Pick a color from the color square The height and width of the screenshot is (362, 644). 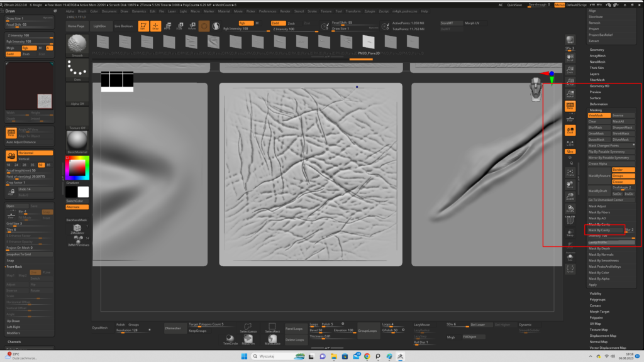click(x=77, y=167)
